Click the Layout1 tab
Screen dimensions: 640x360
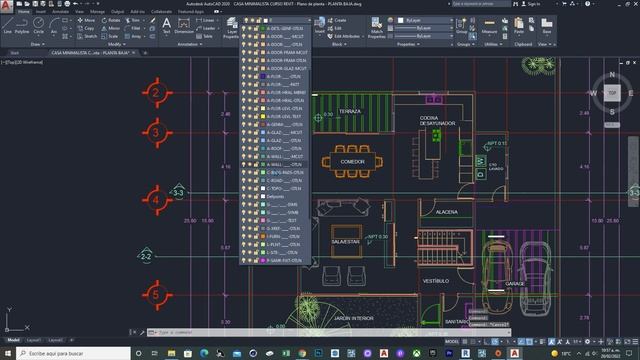[x=33, y=340]
